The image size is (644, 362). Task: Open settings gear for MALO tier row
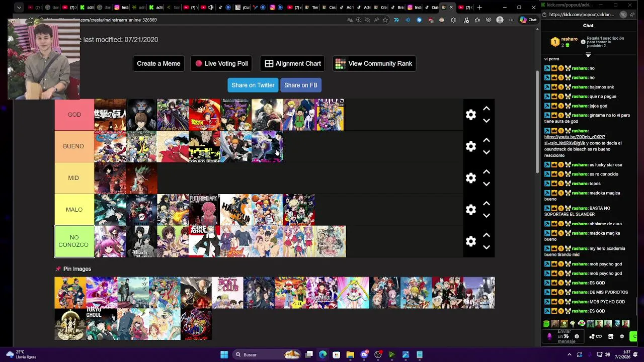point(470,210)
